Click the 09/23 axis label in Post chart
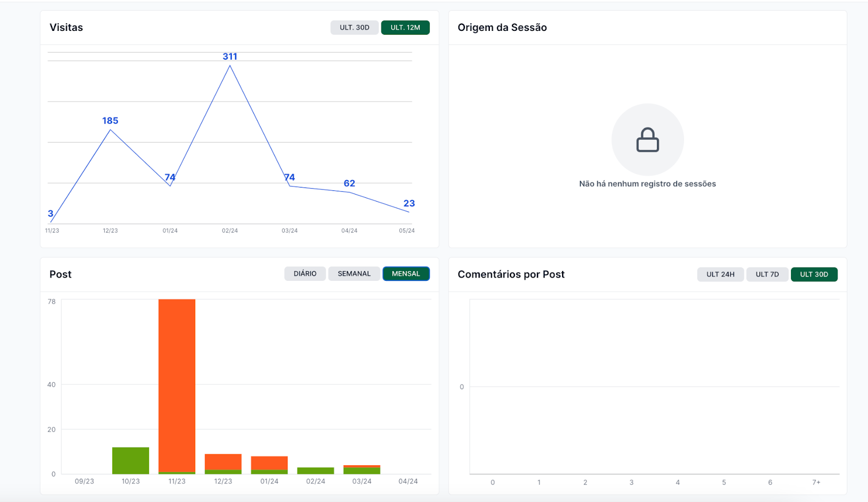The height and width of the screenshot is (502, 868). (84, 481)
